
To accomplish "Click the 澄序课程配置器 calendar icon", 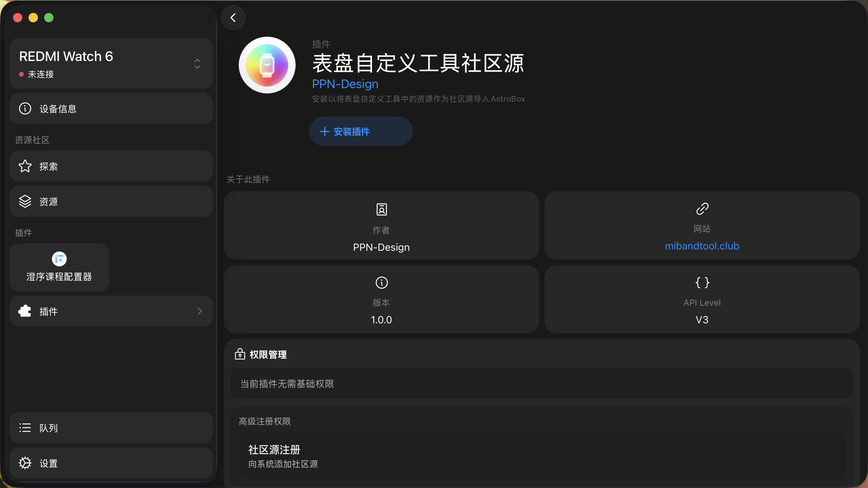I will point(59,259).
